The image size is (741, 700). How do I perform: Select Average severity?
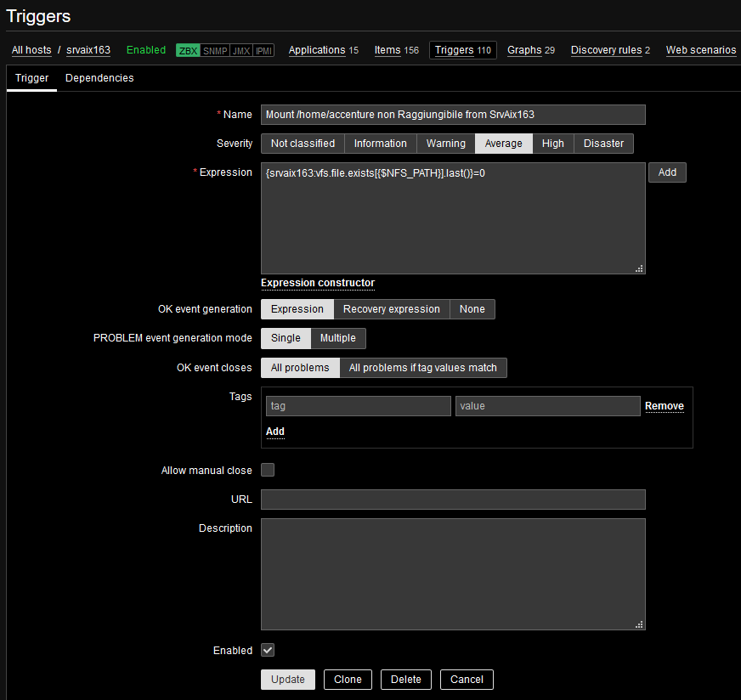coord(504,144)
